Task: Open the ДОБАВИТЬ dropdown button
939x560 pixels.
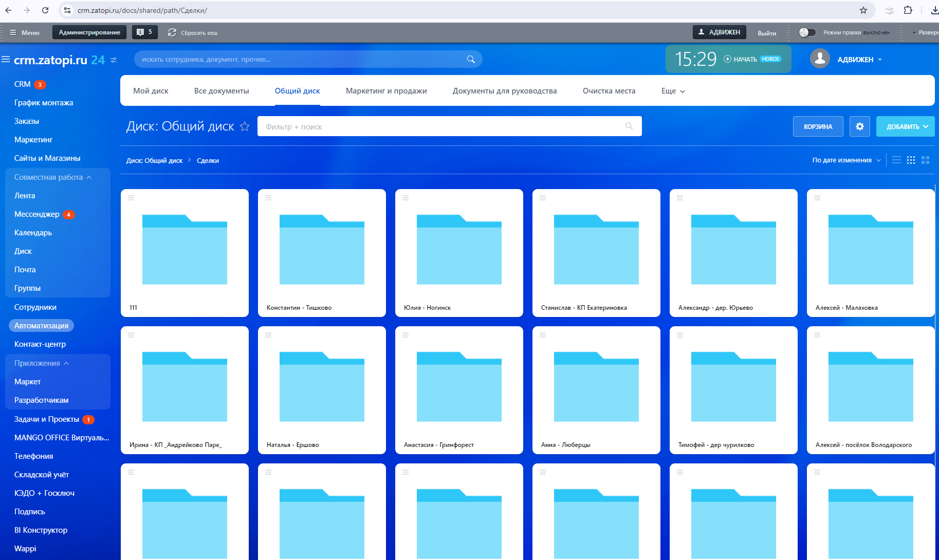Action: point(905,126)
